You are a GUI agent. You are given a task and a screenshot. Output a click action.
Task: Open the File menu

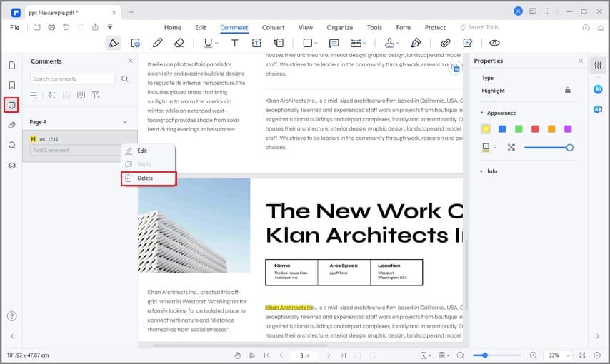pos(15,28)
